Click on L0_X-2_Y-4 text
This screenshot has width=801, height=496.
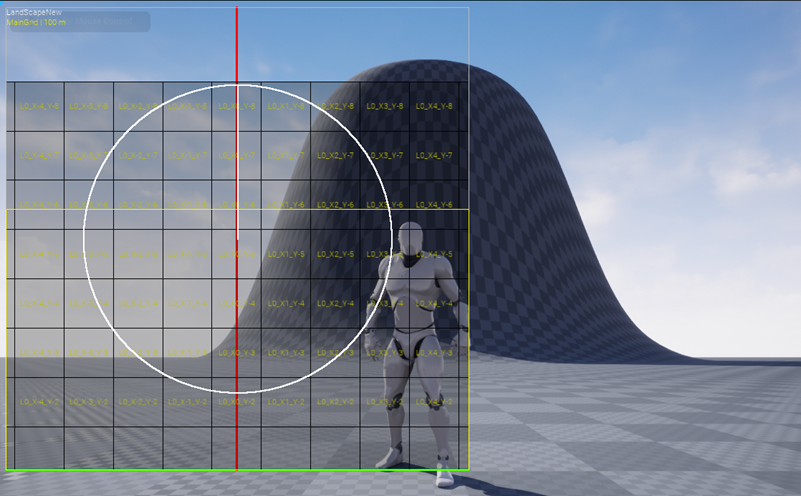tap(138, 303)
